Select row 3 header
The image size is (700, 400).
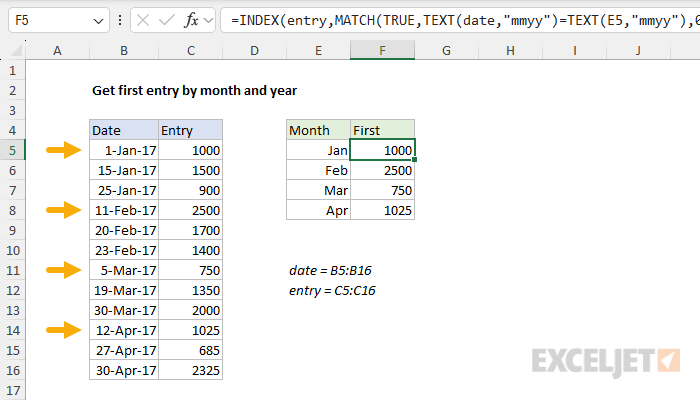click(x=12, y=110)
